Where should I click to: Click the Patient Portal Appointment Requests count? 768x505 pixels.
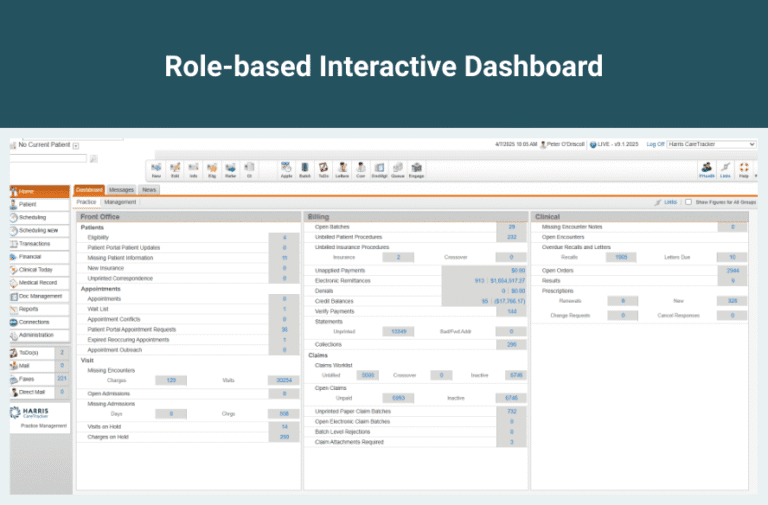(x=284, y=330)
